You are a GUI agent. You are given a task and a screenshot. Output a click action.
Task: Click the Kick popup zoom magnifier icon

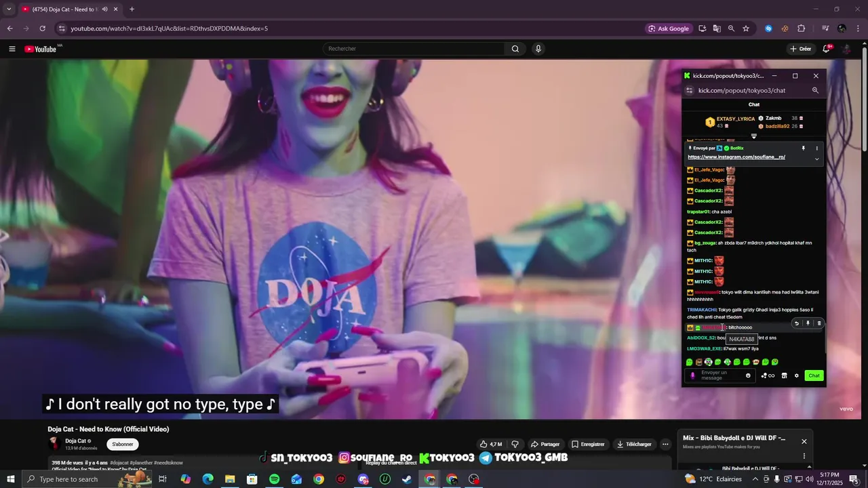(815, 90)
